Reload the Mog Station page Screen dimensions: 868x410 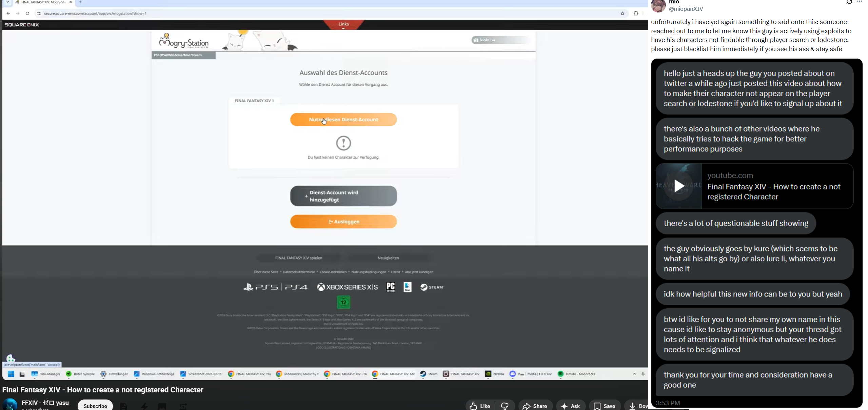click(x=27, y=14)
